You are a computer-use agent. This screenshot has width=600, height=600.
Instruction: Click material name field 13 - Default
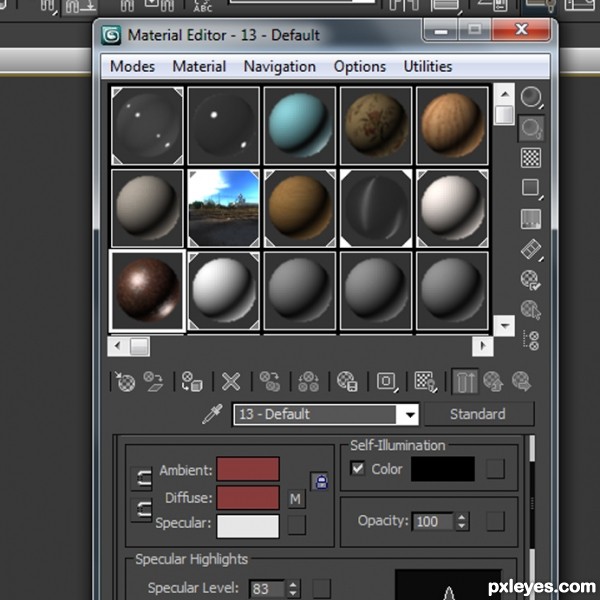tap(315, 414)
